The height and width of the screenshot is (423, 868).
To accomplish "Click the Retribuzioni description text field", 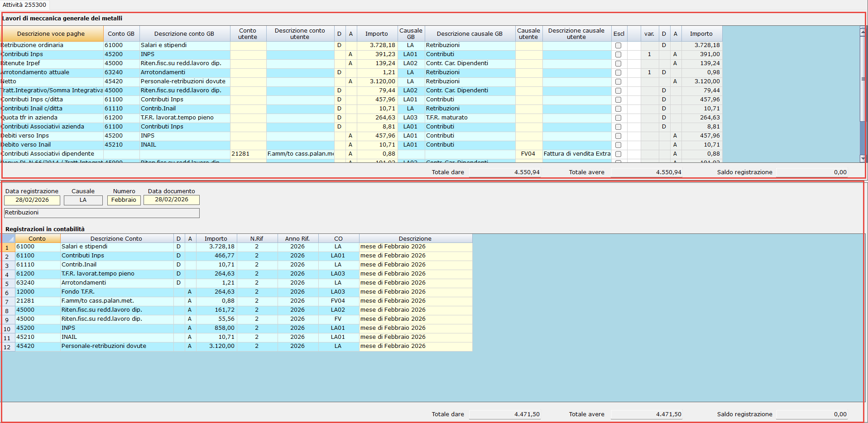I will (x=101, y=213).
